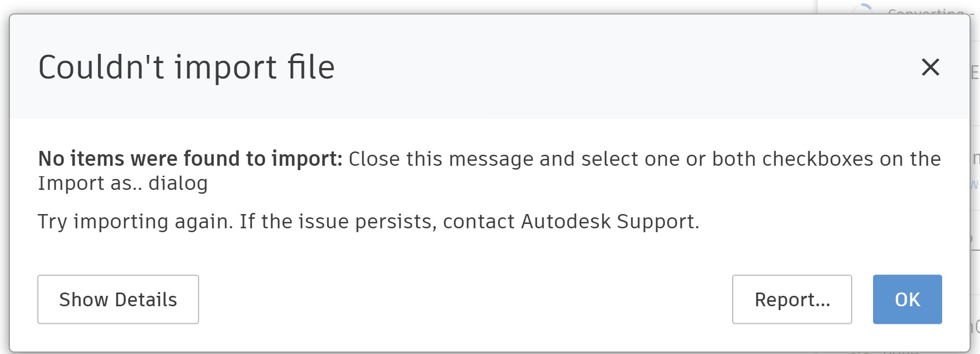The width and height of the screenshot is (980, 354).
Task: Click the dialog title "Couldn't import file"
Action: pyautogui.click(x=186, y=68)
